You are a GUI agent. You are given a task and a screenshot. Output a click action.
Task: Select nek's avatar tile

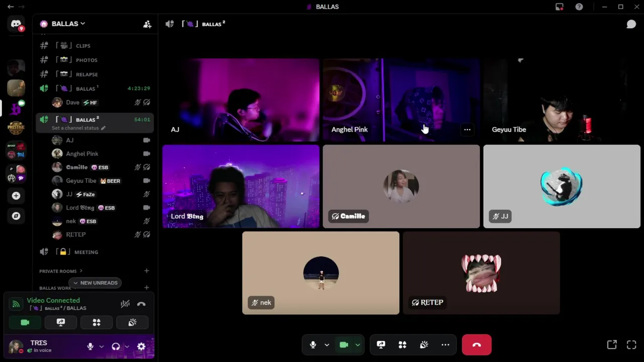[320, 273]
